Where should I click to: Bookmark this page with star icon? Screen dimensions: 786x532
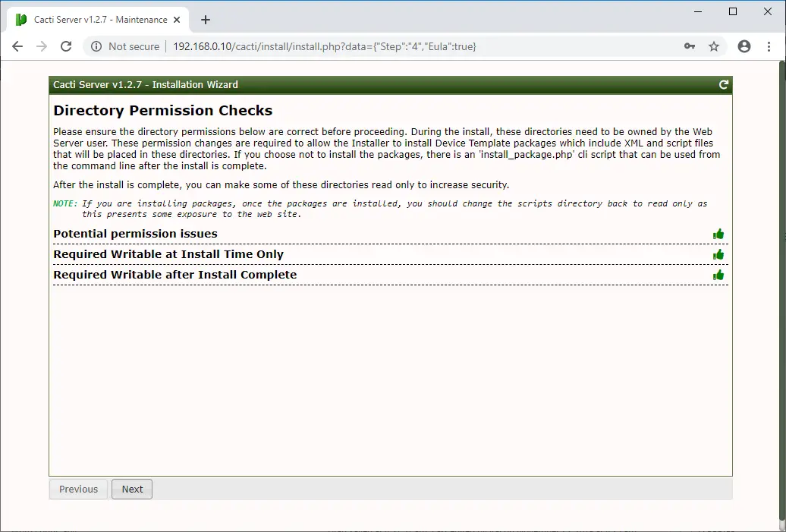click(x=714, y=46)
